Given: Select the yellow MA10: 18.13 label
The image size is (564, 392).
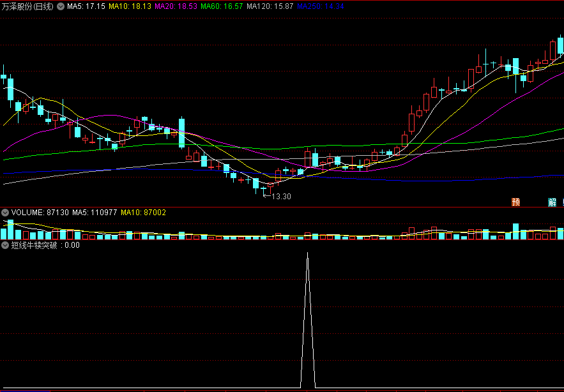Looking at the screenshot, I should click(130, 6).
